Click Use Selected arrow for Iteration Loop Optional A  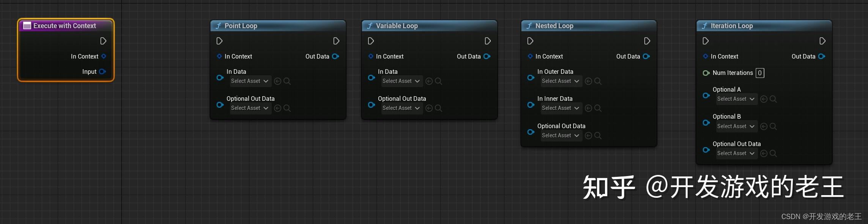(764, 99)
